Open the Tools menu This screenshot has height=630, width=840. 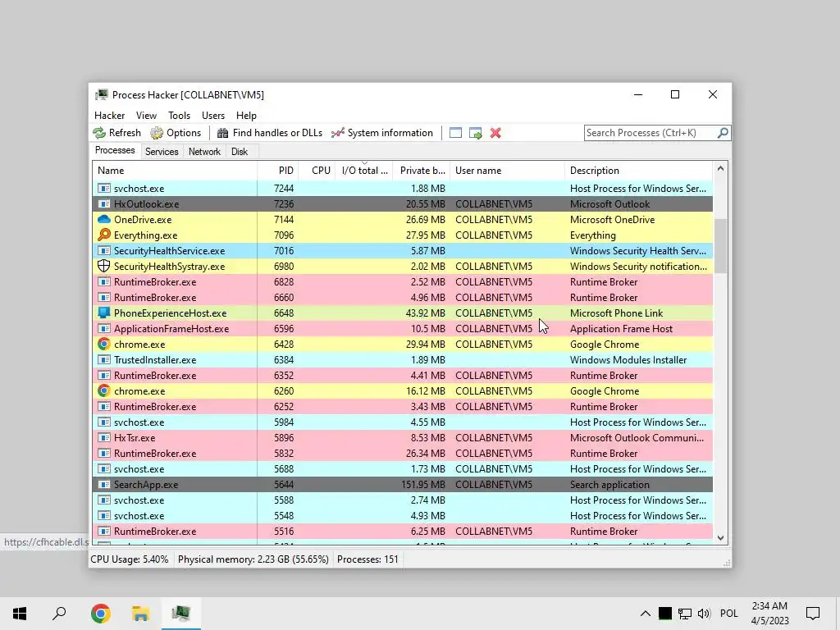coord(179,116)
